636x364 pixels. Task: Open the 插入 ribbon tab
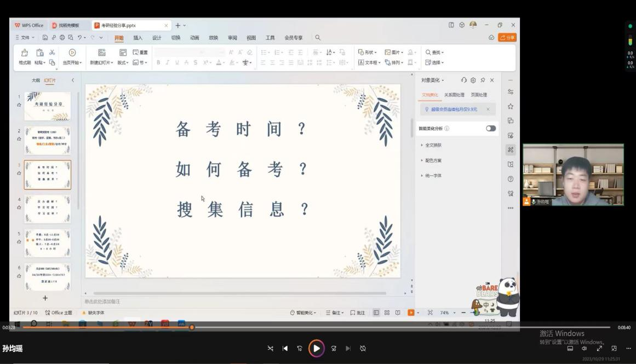click(137, 38)
